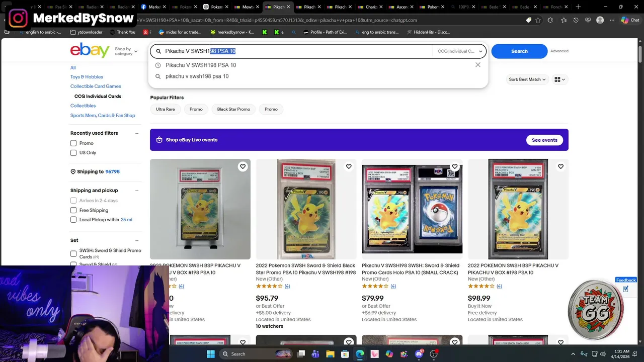644x362 pixels.
Task: Collapse the Recently used filters section
Action: 136,133
